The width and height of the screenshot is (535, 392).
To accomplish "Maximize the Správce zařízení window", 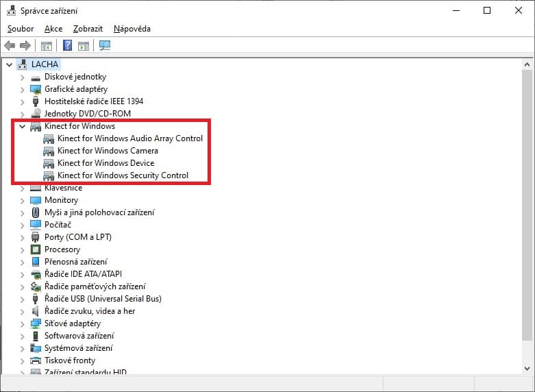I will [487, 10].
